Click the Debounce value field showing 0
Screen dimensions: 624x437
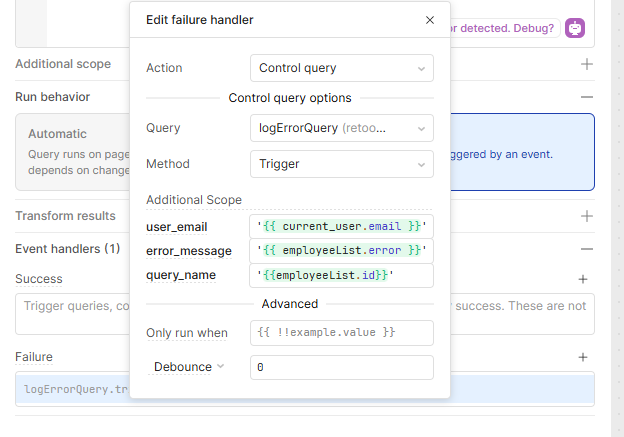pyautogui.click(x=342, y=367)
